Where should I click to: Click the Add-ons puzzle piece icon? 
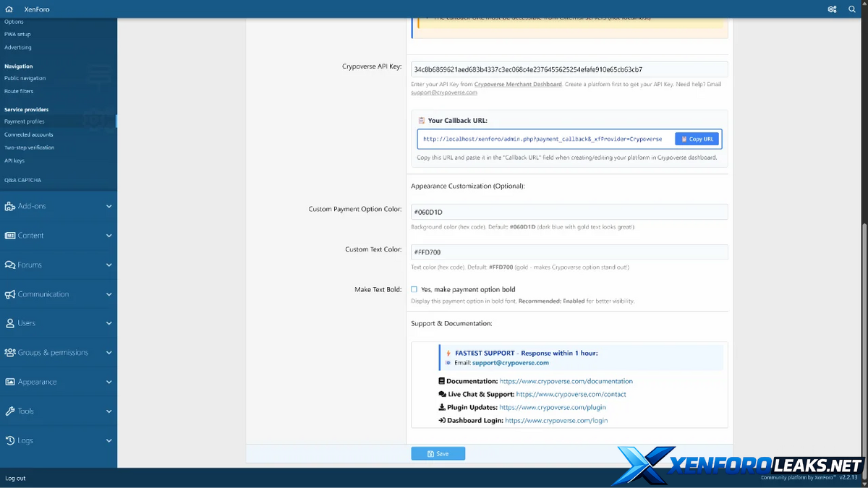(x=10, y=206)
